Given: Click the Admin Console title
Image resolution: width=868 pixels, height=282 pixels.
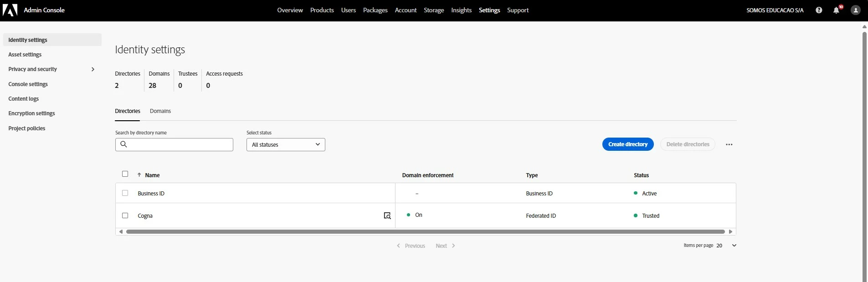Looking at the screenshot, I should [x=44, y=10].
